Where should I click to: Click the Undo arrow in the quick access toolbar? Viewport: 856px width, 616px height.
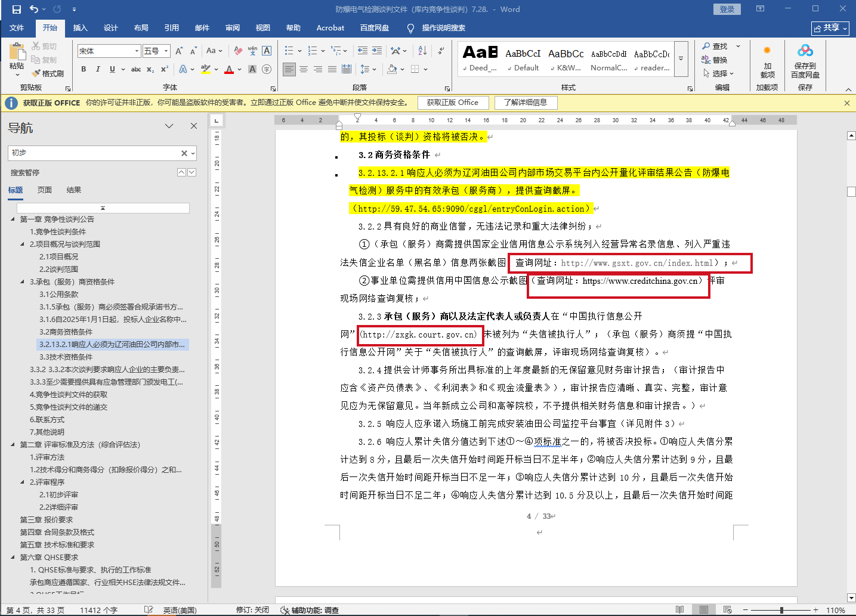34,9
